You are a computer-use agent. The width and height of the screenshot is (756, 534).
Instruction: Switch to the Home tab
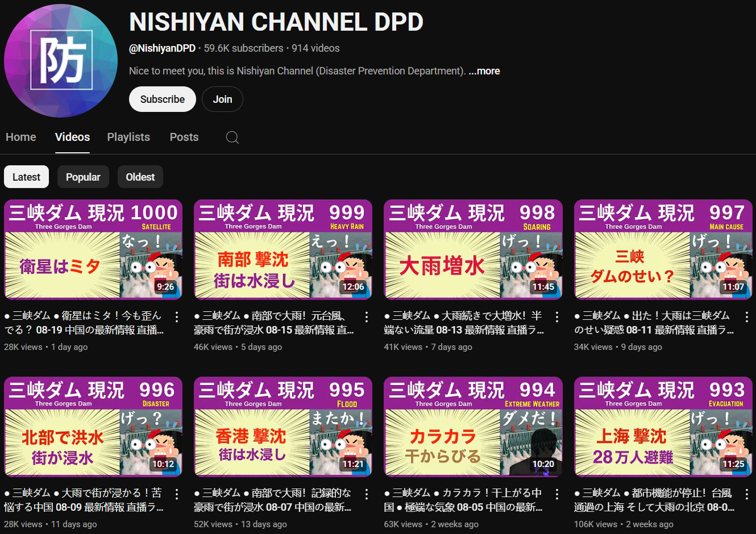point(21,137)
